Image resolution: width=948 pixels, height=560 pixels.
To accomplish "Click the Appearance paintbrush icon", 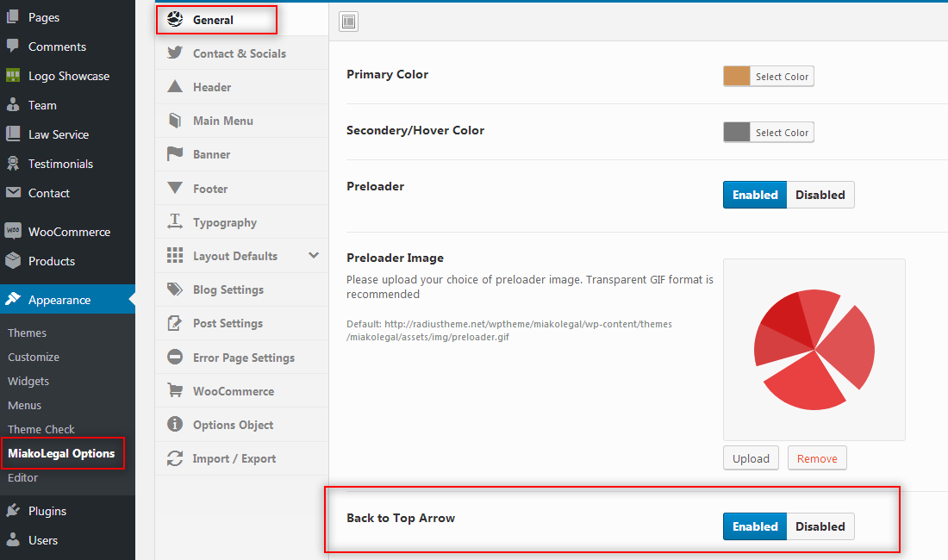I will pyautogui.click(x=13, y=299).
